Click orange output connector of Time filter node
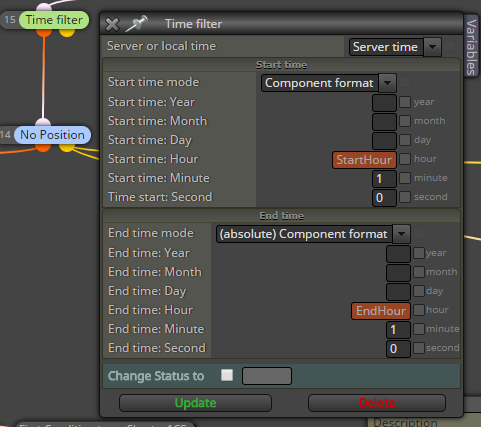 44,32
